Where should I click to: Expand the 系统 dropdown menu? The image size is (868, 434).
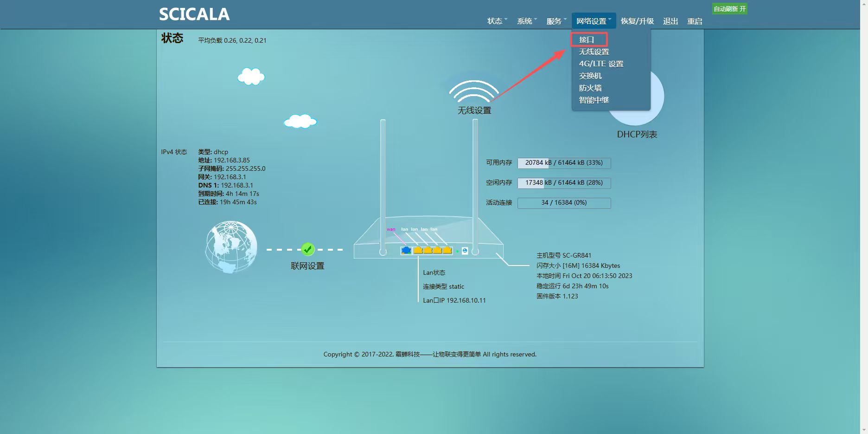click(x=526, y=21)
